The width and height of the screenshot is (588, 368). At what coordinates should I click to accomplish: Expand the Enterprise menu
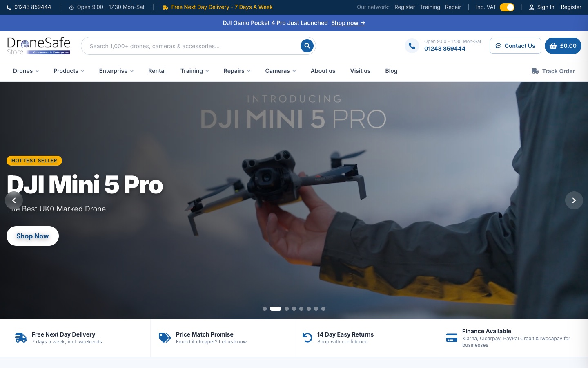(116, 71)
